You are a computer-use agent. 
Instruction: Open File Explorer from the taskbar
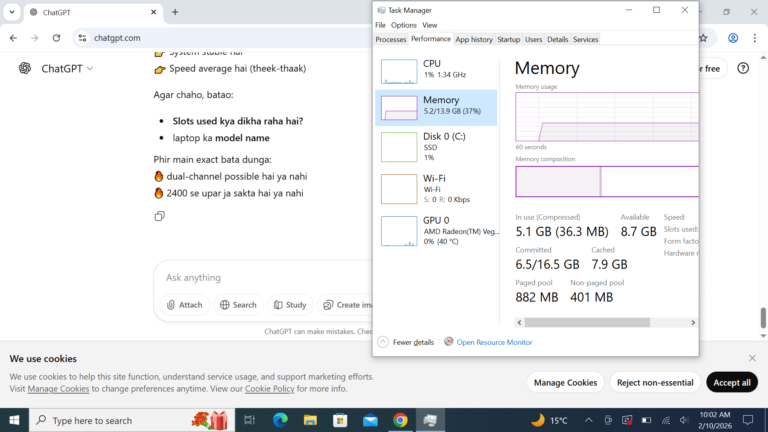coord(310,420)
